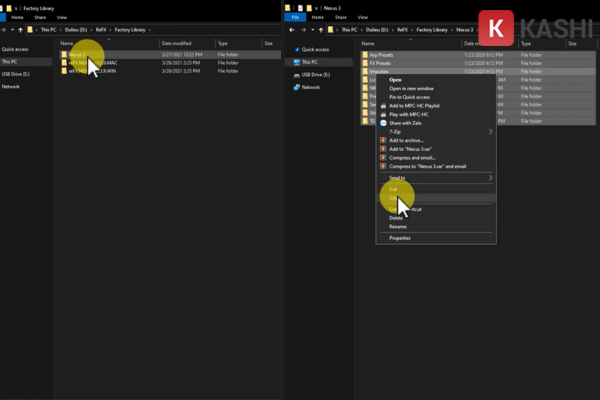The height and width of the screenshot is (400, 600).
Task: Click the Network icon in right sidebar
Action: click(296, 87)
